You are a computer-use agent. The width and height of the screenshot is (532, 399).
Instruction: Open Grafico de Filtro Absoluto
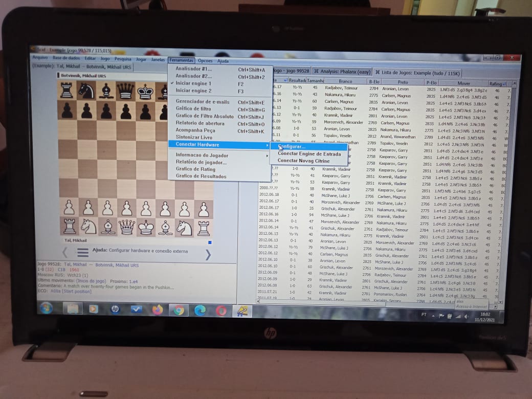(220, 116)
